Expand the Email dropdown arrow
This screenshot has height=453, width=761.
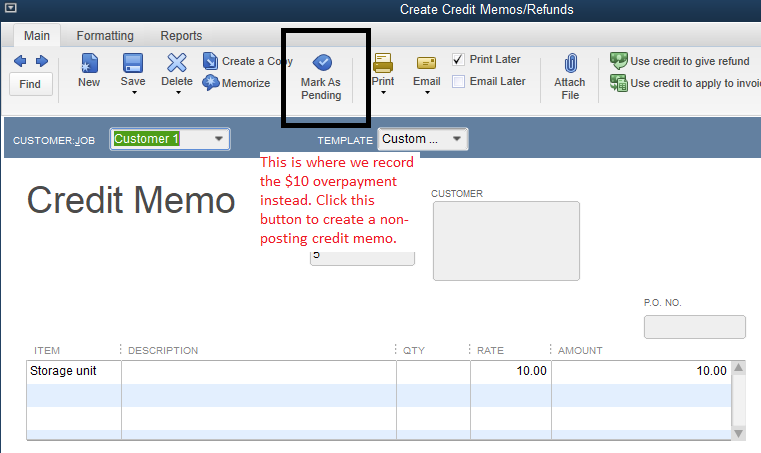pos(427,93)
